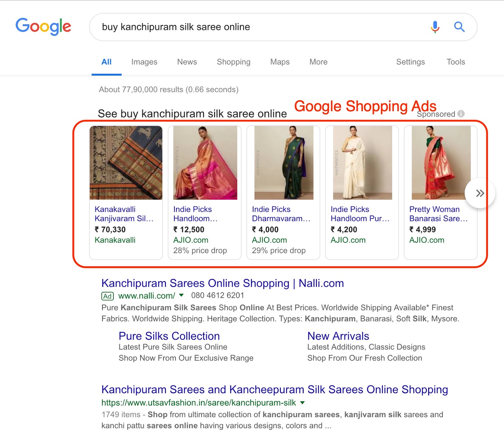Click the ₹ 4,999 price
504x443 pixels.
click(x=423, y=230)
